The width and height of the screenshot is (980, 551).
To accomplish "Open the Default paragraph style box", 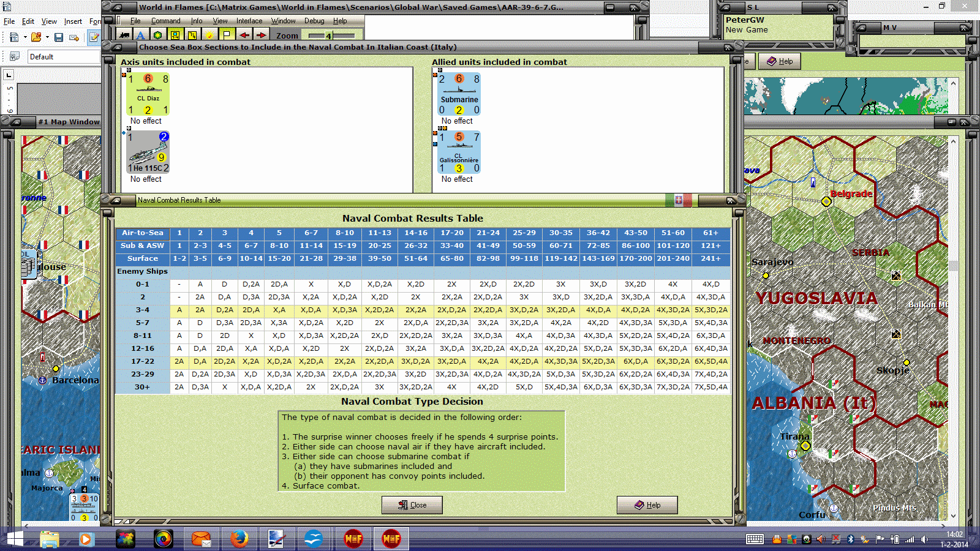I will click(x=64, y=56).
